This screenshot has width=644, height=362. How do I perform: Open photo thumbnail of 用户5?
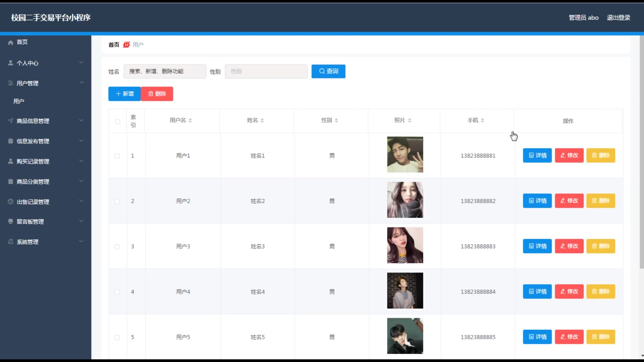point(405,336)
